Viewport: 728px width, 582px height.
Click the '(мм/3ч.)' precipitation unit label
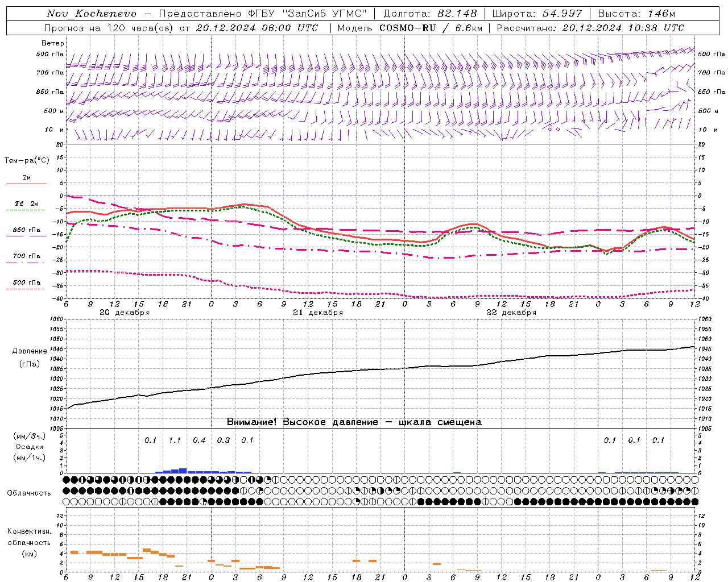pos(29,436)
